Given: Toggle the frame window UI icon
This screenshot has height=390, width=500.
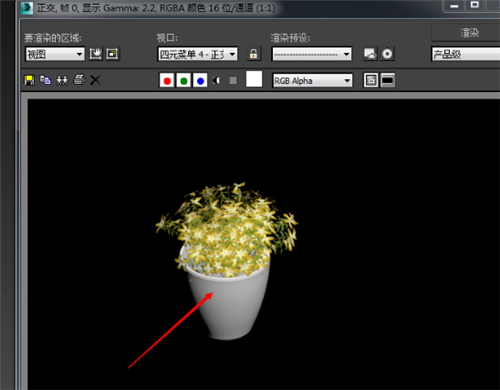Looking at the screenshot, I should [388, 80].
